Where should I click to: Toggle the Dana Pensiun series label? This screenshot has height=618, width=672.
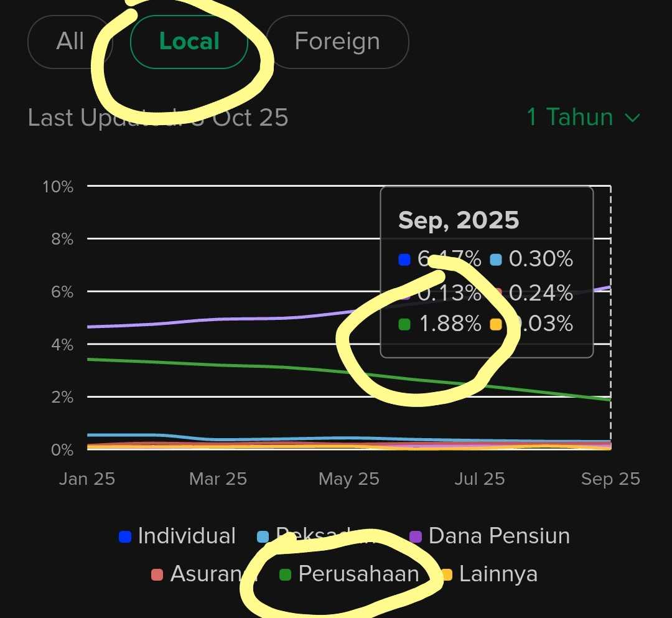coord(498,536)
